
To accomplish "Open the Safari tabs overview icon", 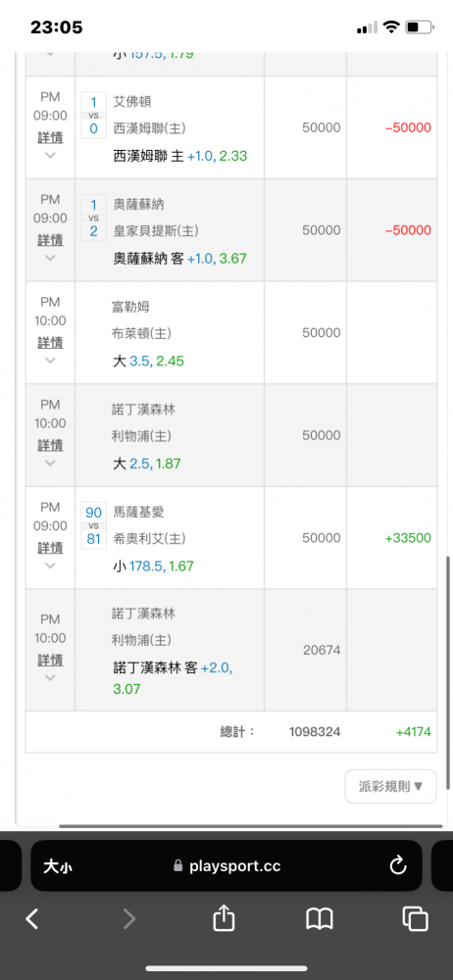I will coord(416,918).
